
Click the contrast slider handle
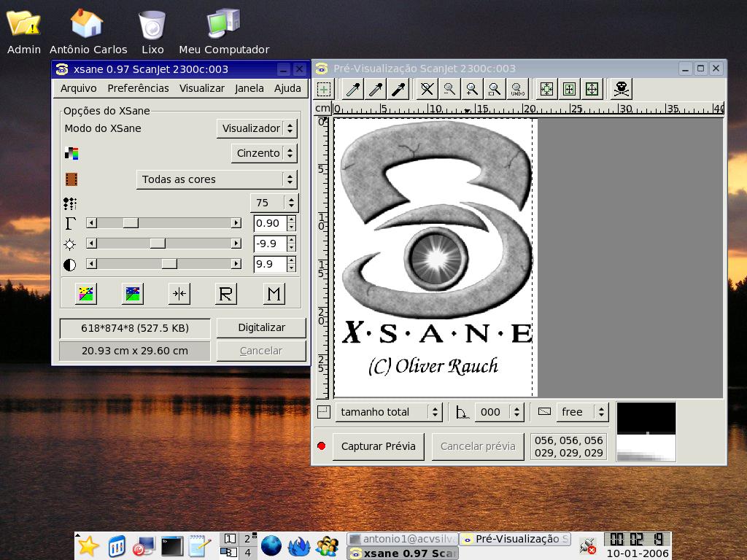(169, 264)
